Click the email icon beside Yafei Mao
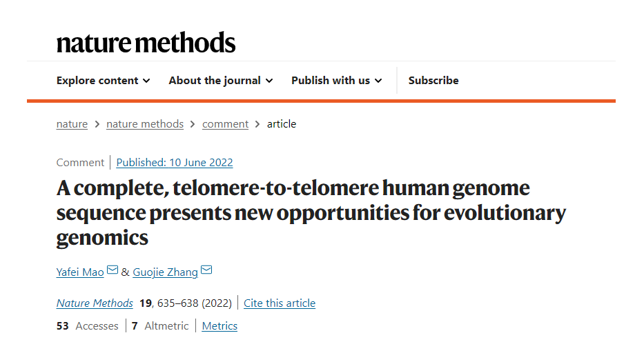 pyautogui.click(x=113, y=270)
